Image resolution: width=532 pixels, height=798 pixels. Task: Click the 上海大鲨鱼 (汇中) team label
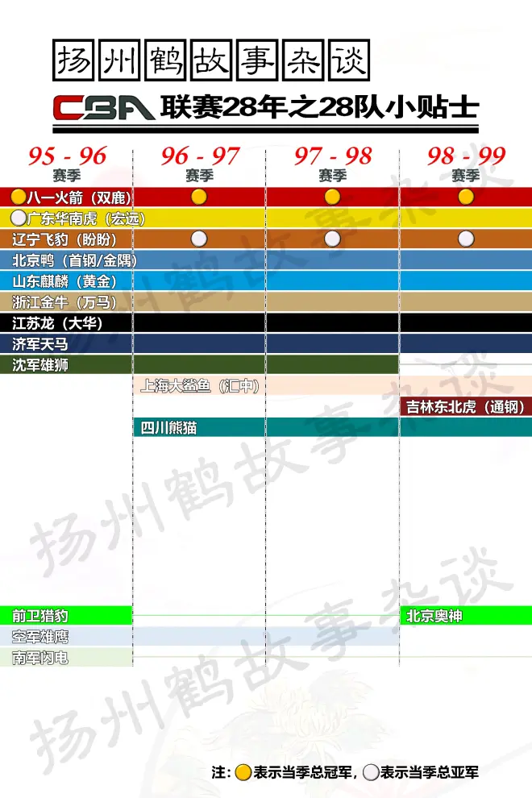200,386
